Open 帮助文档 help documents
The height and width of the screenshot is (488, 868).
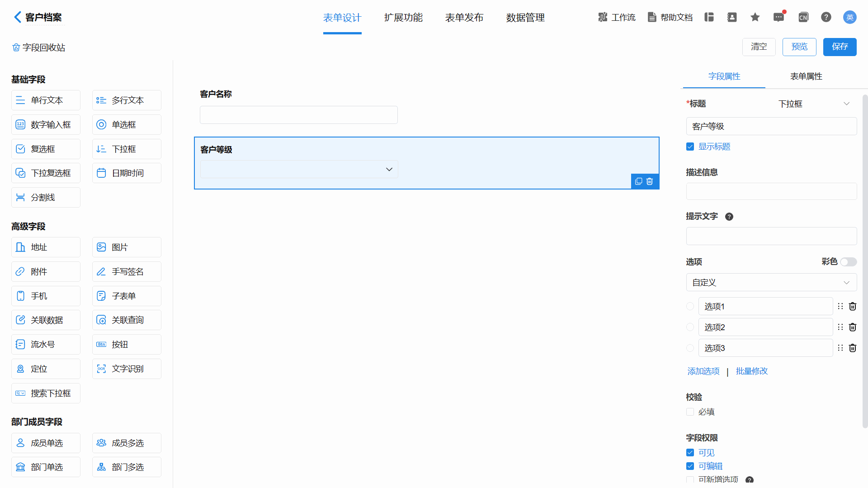point(670,17)
